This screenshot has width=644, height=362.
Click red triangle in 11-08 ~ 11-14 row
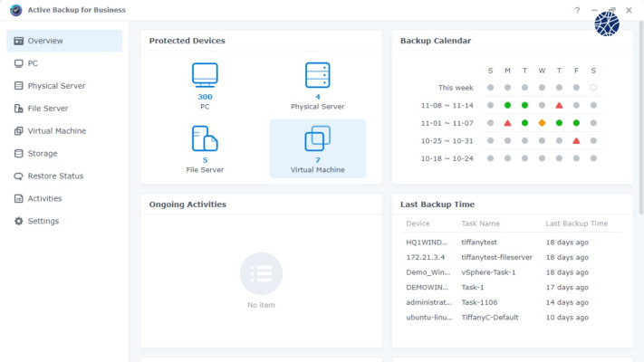[x=559, y=106]
